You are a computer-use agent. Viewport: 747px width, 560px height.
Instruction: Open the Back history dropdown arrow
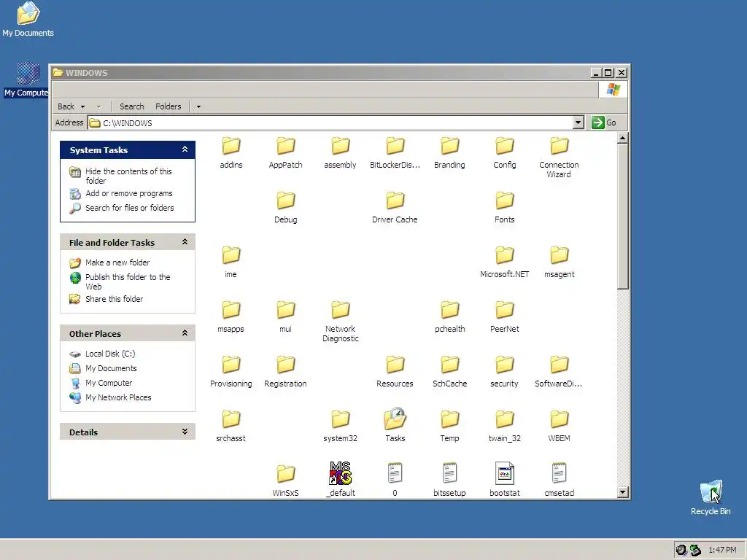[82, 106]
